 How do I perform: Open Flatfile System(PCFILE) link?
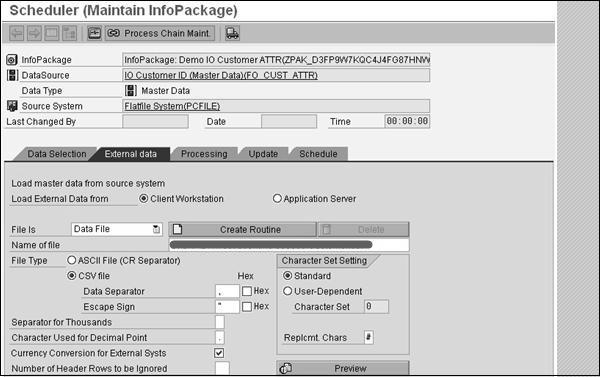pos(172,106)
